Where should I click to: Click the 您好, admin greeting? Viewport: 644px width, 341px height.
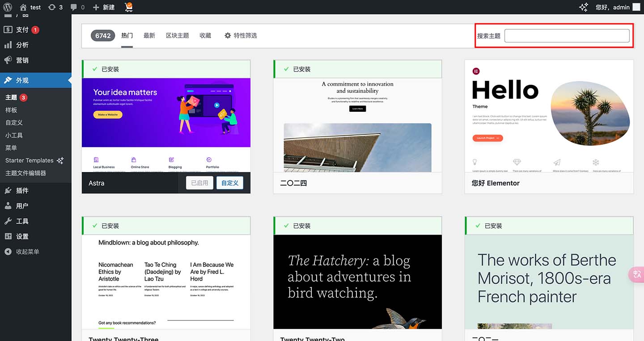(612, 7)
